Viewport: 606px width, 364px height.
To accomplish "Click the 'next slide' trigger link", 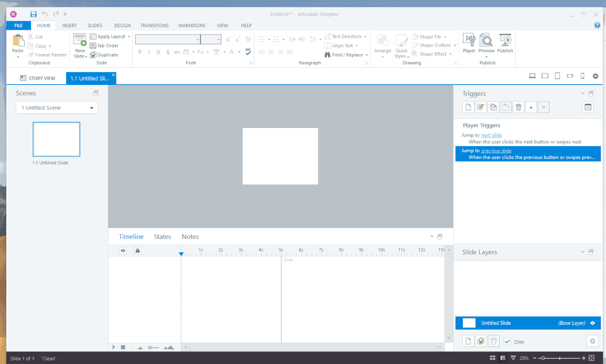I will pos(491,135).
